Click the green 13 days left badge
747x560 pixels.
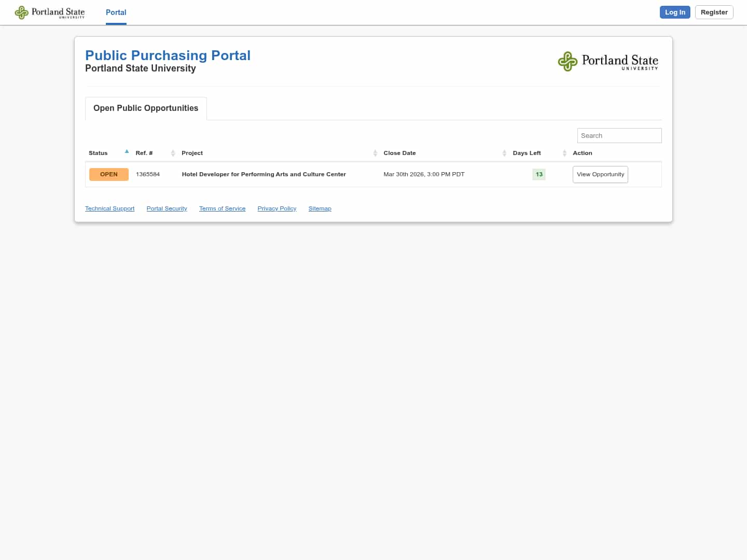pyautogui.click(x=539, y=174)
